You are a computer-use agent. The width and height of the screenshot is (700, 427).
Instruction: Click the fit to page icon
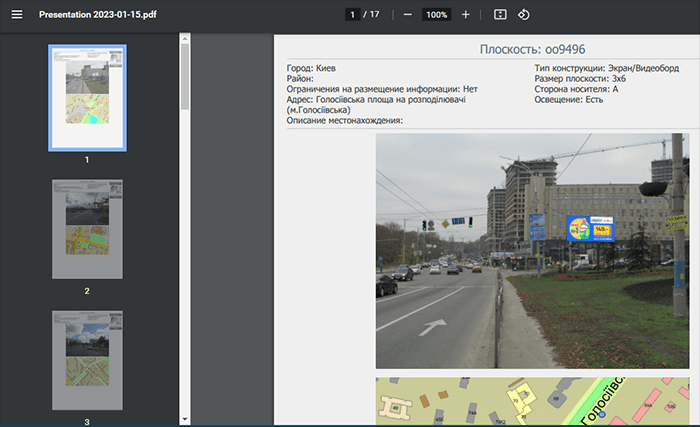point(500,15)
